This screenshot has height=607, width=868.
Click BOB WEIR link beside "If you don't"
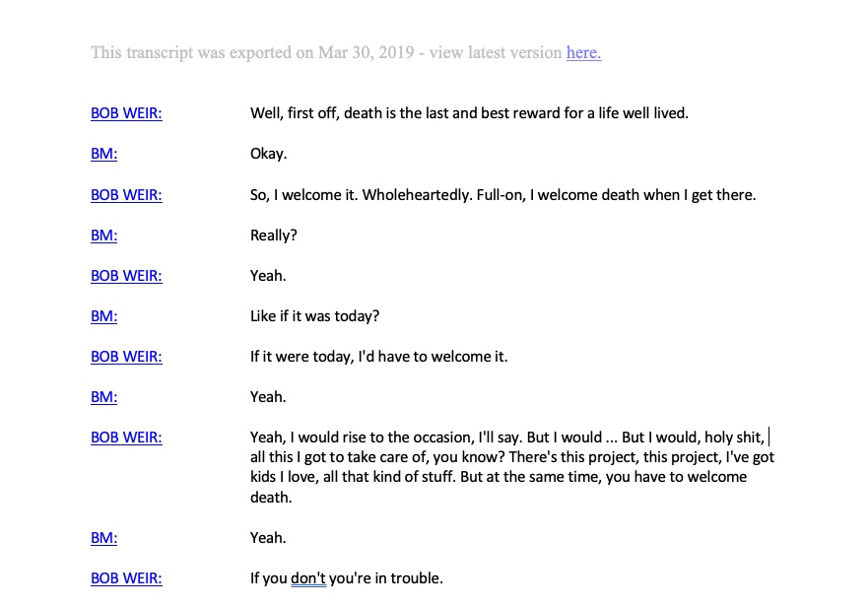click(126, 578)
